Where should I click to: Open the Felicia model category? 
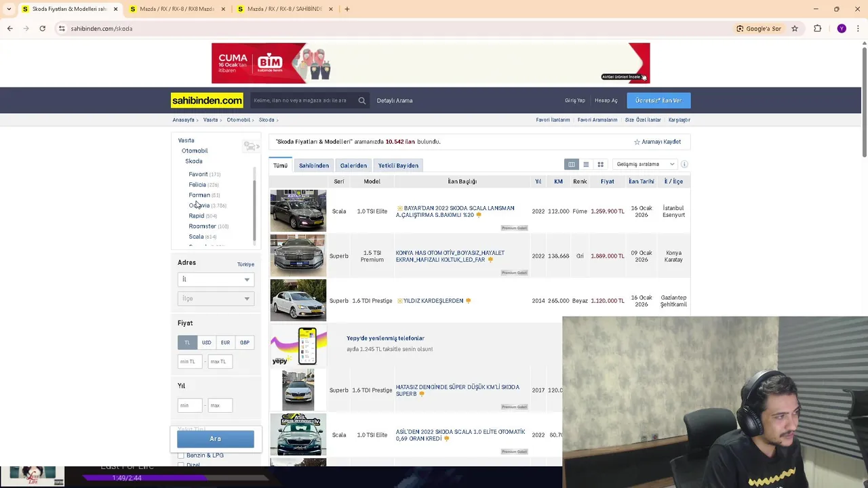[x=197, y=184]
